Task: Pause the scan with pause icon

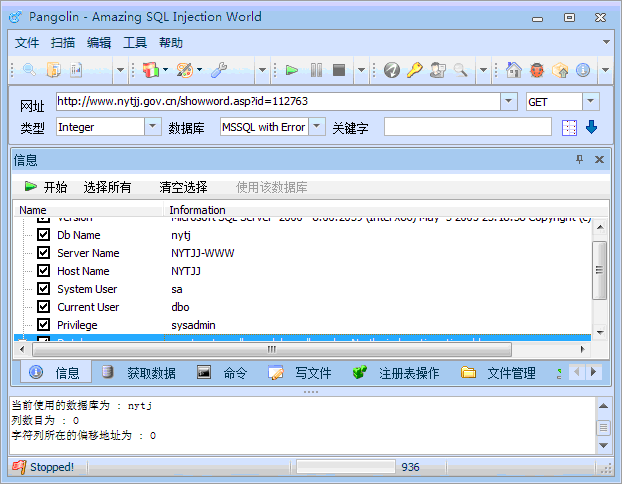Action: [x=316, y=70]
